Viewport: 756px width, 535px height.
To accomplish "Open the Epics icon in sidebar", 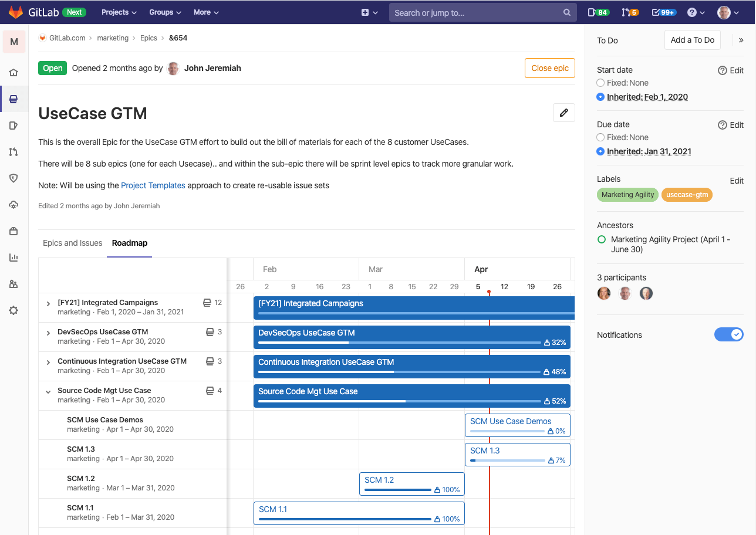I will (x=14, y=99).
